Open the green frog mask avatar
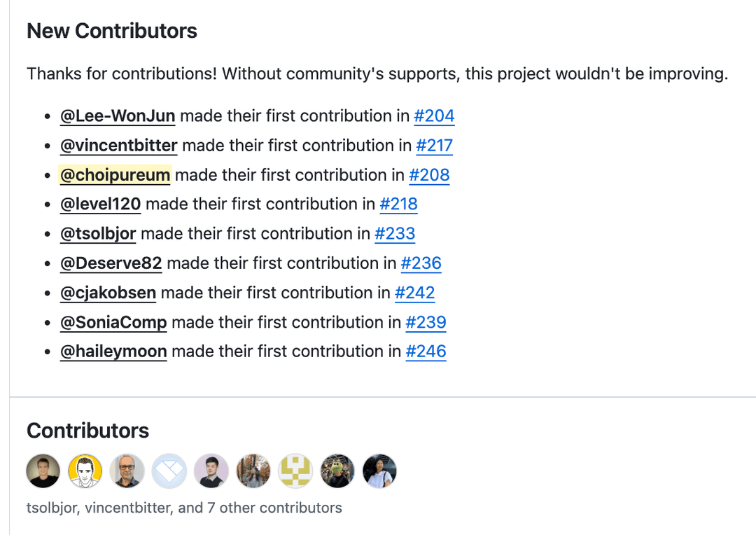756x535 pixels. pyautogui.click(x=337, y=471)
